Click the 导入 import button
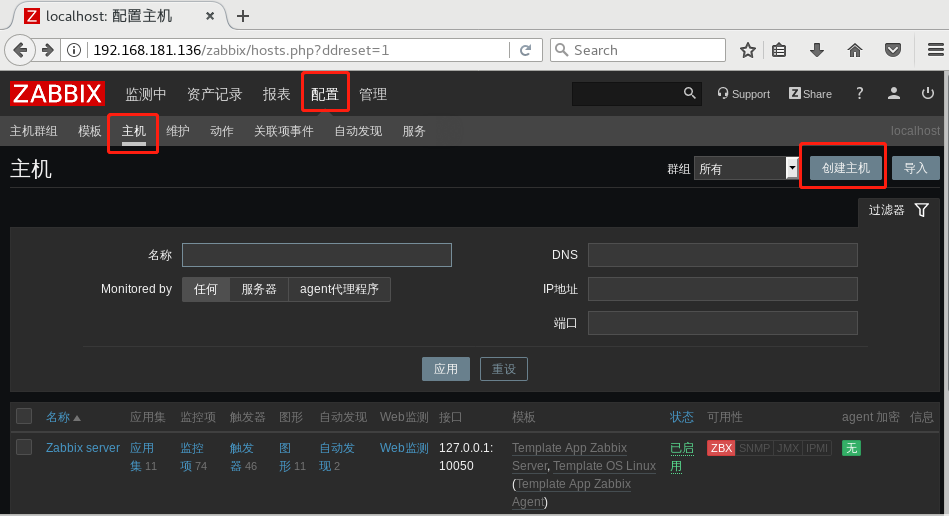This screenshot has height=516, width=949. click(916, 168)
